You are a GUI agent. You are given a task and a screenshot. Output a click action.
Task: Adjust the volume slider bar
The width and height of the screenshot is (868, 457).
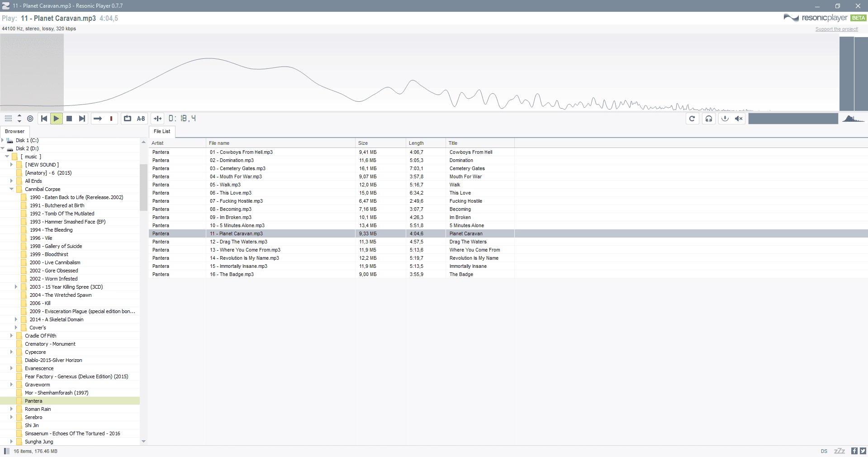tap(793, 119)
